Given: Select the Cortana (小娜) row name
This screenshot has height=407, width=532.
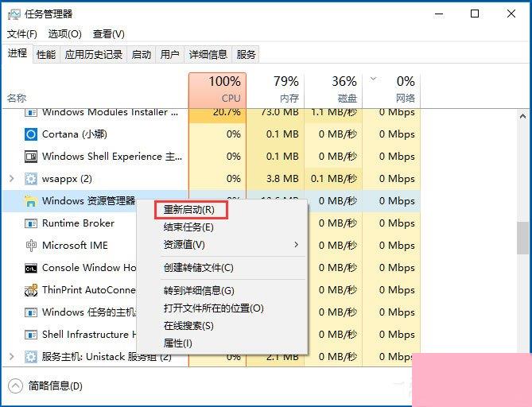Looking at the screenshot, I should [x=75, y=134].
